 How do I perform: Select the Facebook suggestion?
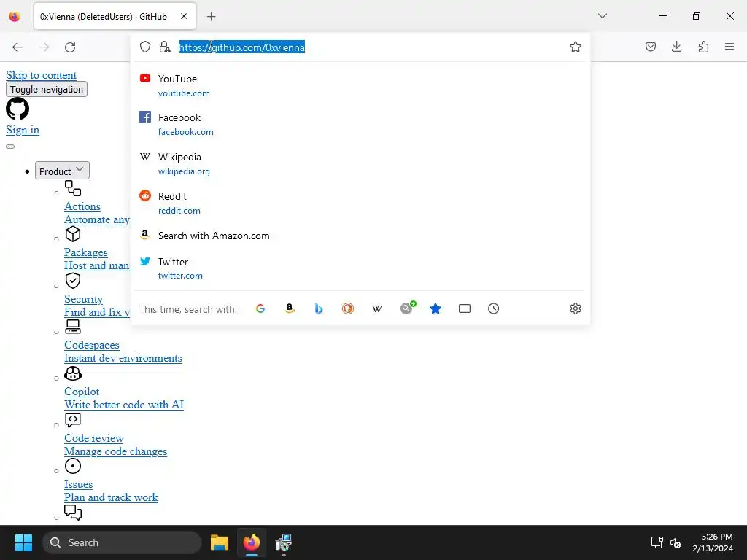(360, 124)
